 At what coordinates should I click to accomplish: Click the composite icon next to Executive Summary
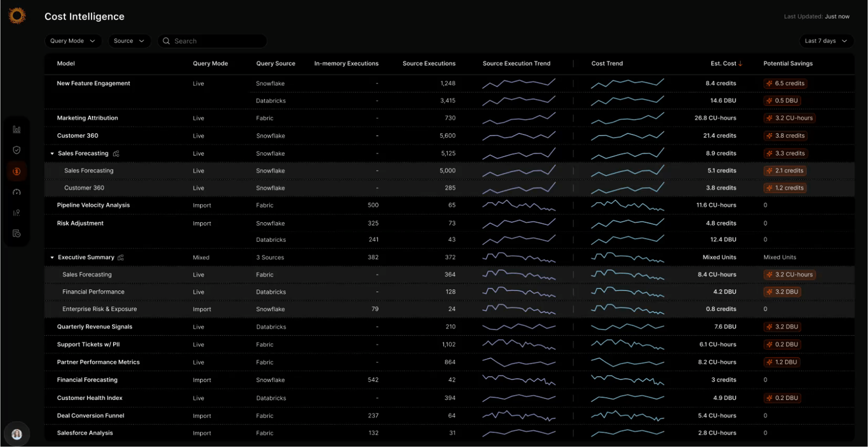click(x=121, y=257)
